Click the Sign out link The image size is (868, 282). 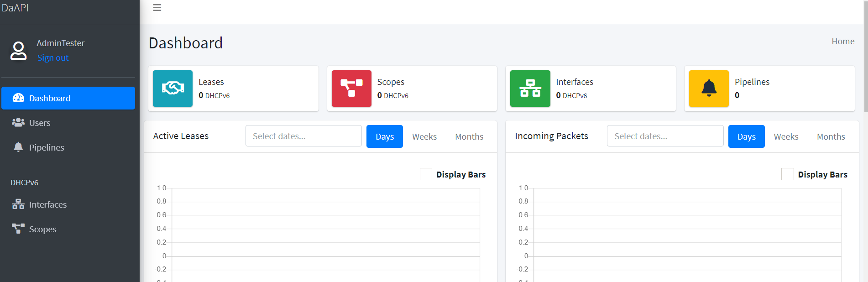coord(53,58)
